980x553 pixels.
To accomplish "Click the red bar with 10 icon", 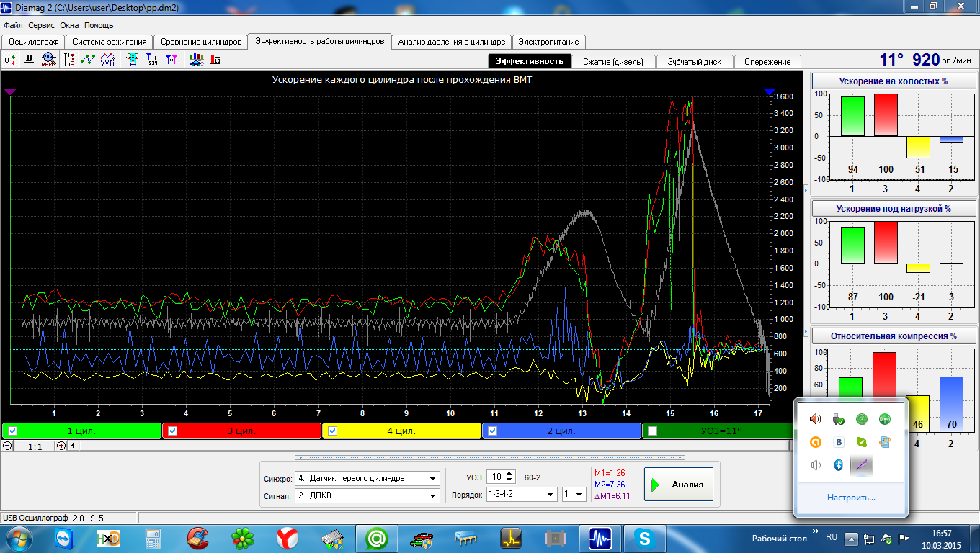I will 215,60.
